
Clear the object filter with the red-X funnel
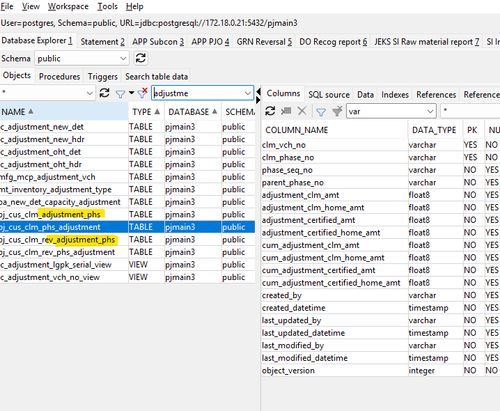pos(143,93)
